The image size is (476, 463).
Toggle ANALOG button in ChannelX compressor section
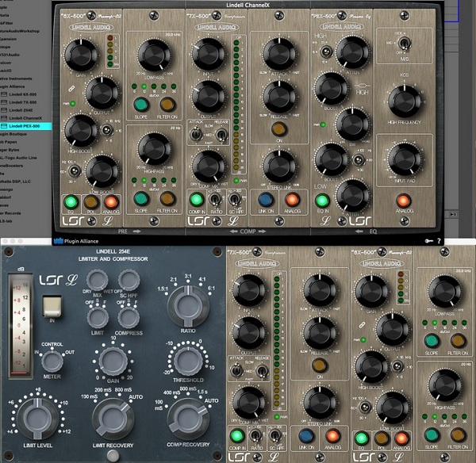(292, 199)
